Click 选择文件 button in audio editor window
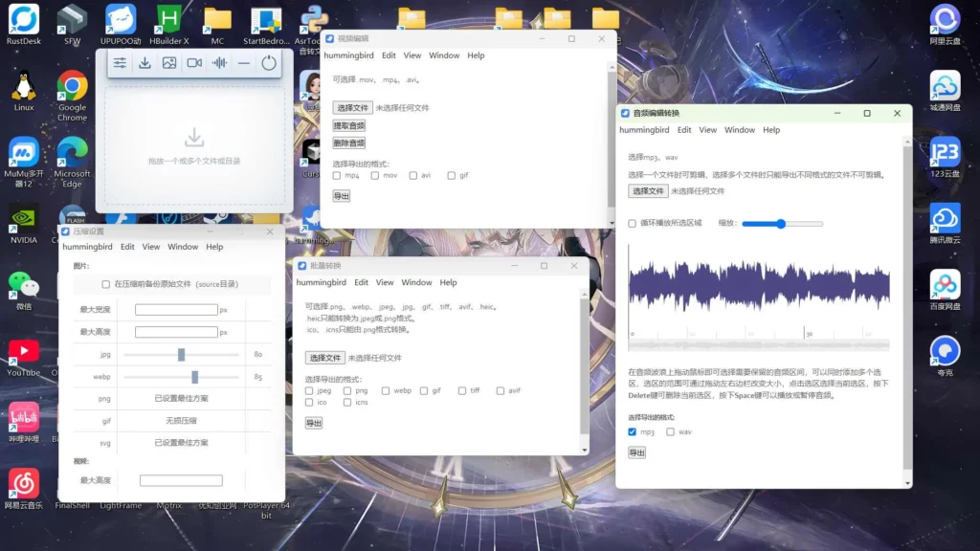Screen dimensions: 980x551 [648, 191]
